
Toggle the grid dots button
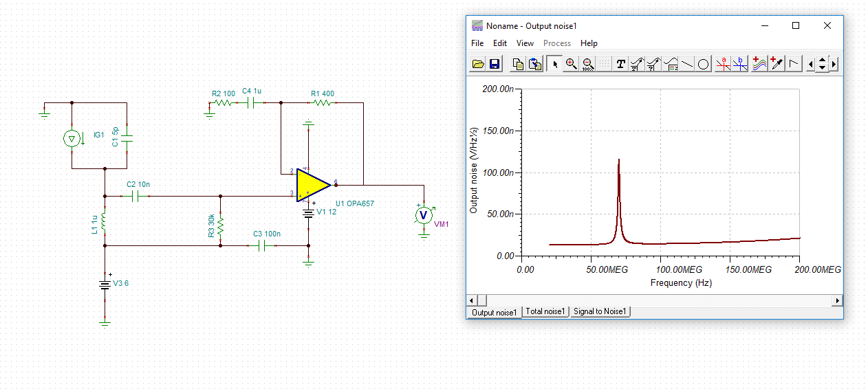[x=604, y=64]
